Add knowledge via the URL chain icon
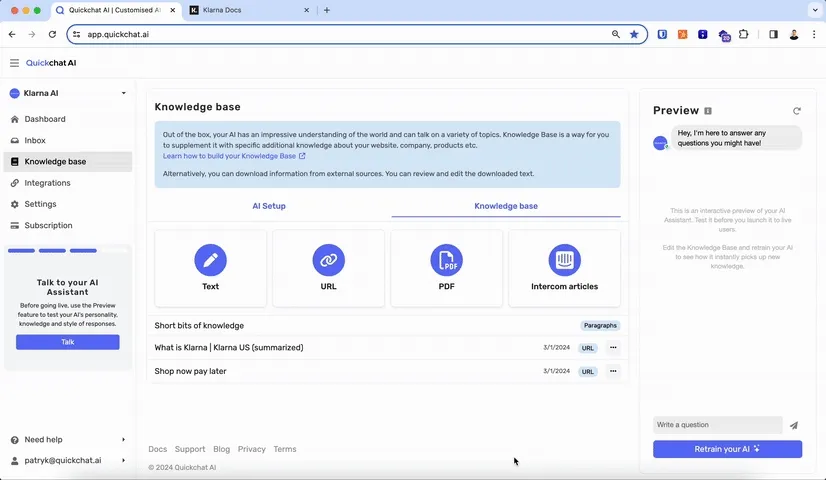The image size is (826, 480). (328, 260)
